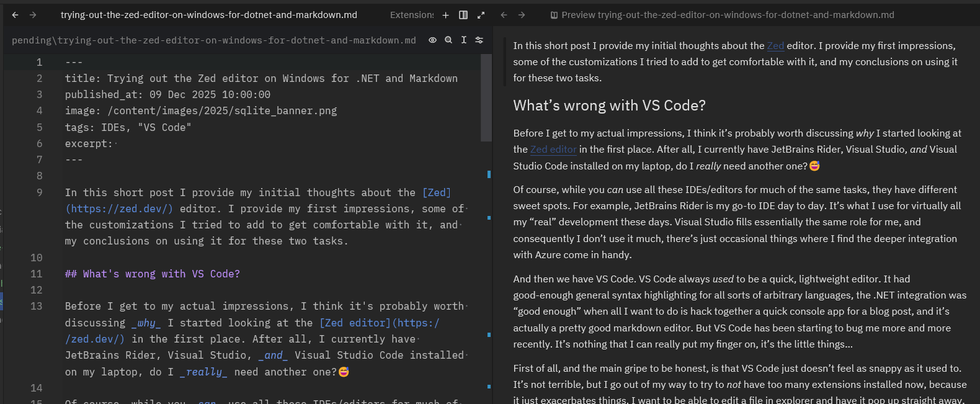Select the Preview tab for markdown file
This screenshot has height=404, width=980.
click(723, 15)
